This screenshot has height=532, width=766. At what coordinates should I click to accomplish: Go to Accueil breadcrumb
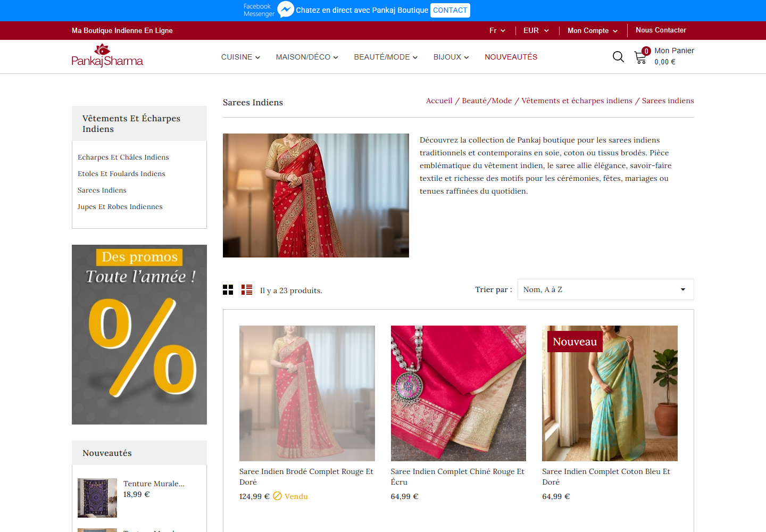click(439, 101)
